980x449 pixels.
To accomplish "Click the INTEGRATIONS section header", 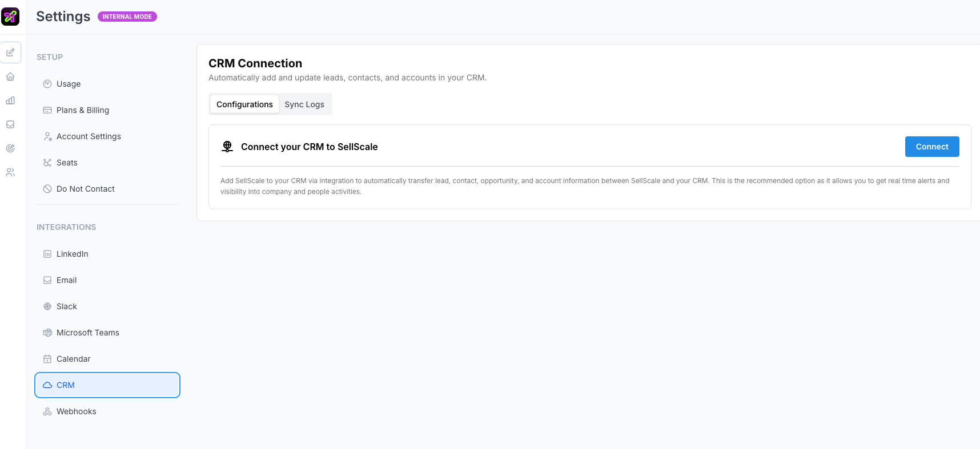I will (x=66, y=227).
